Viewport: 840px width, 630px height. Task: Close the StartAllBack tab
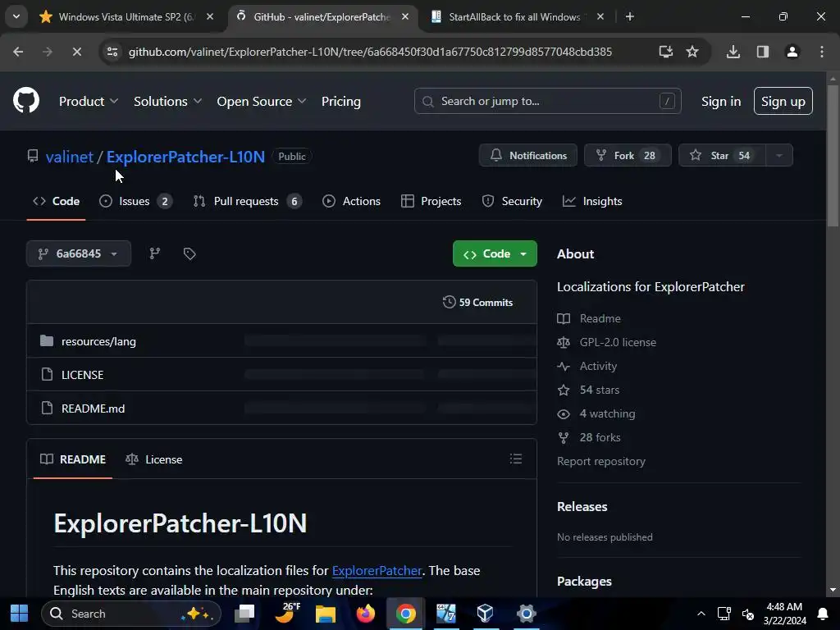click(600, 16)
